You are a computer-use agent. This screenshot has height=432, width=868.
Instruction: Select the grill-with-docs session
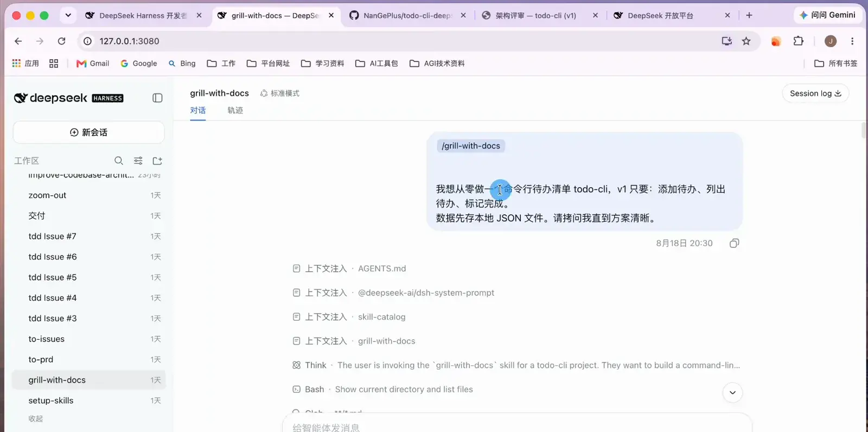pyautogui.click(x=88, y=380)
